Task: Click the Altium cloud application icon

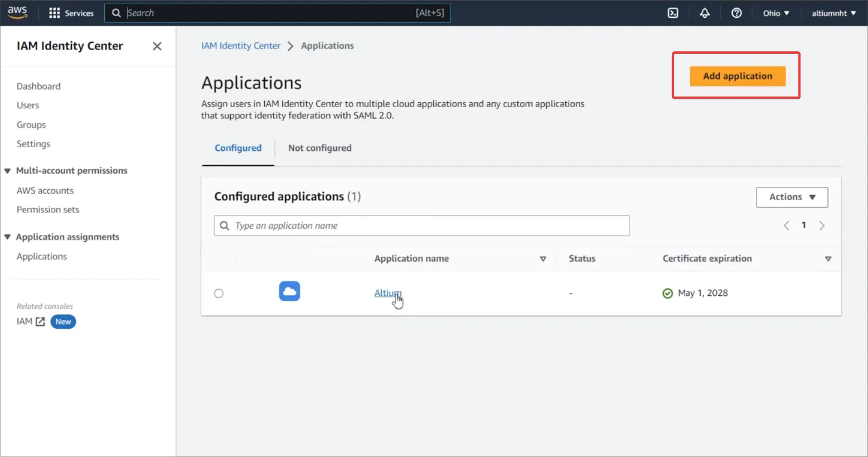Action: tap(289, 291)
